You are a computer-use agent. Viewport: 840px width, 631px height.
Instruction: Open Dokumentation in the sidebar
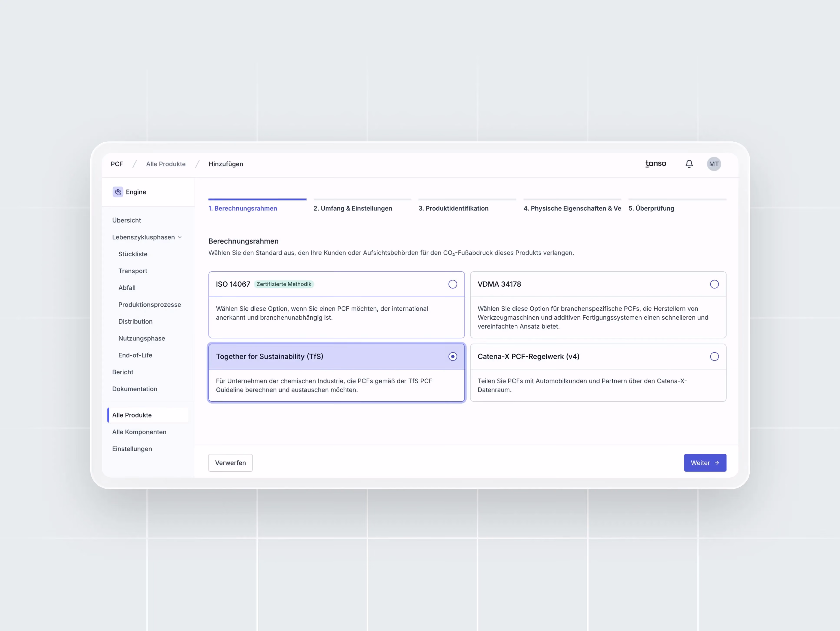[135, 389]
